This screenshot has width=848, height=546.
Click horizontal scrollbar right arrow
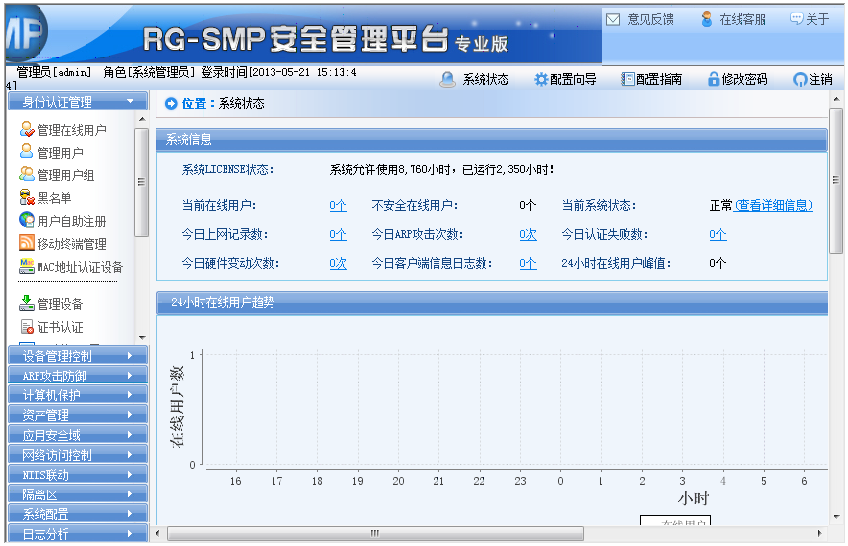820,534
